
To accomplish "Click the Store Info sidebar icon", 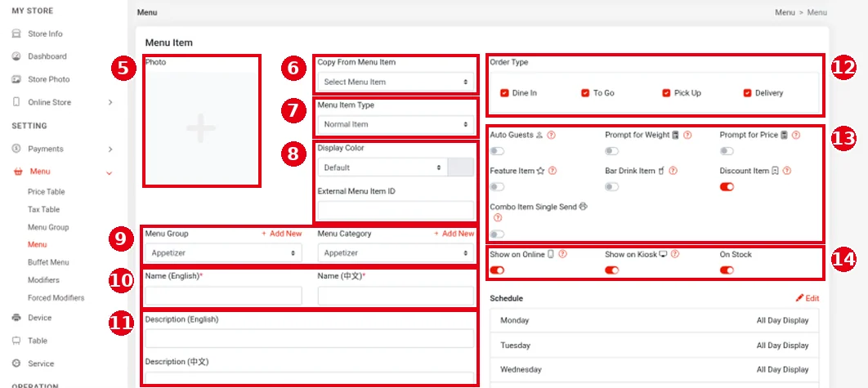I will (16, 33).
